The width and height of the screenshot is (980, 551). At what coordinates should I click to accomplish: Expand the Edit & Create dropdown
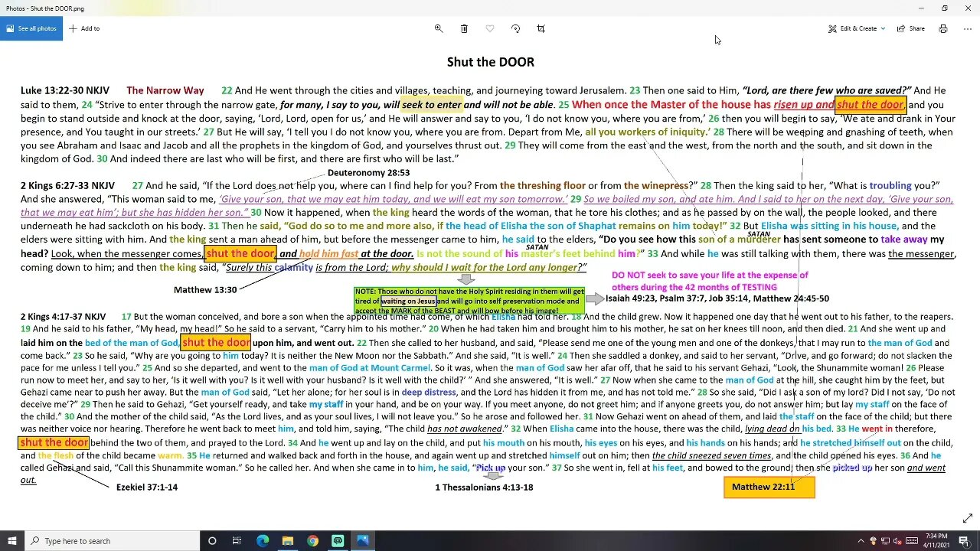coord(857,28)
